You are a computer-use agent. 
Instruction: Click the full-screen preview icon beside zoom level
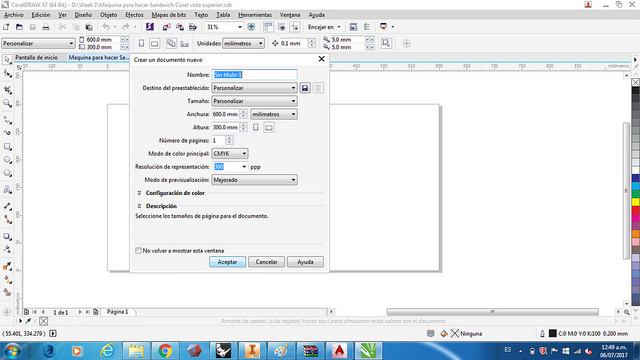[x=251, y=27]
